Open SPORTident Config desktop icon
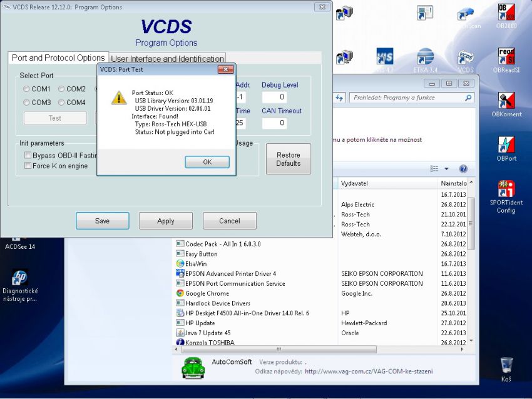The height and width of the screenshot is (399, 532). click(x=506, y=191)
